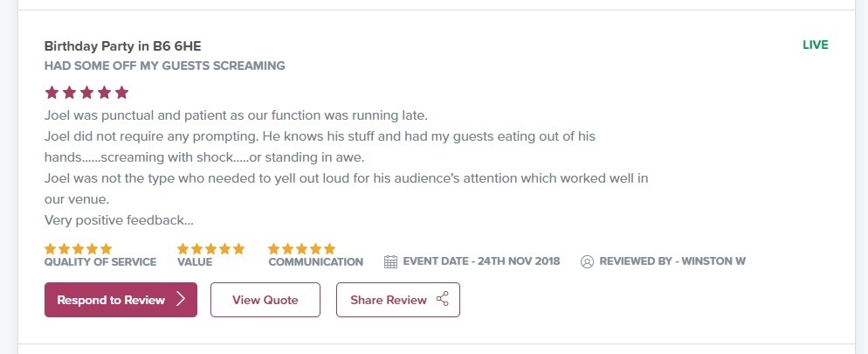Click the purple overall star rating

(86, 93)
